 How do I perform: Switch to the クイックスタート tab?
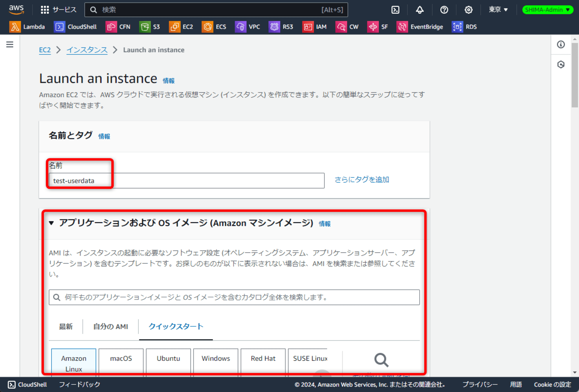176,327
